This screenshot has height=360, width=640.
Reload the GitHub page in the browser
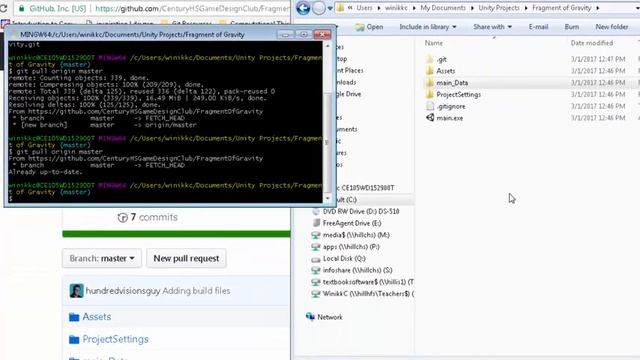pos(3,8)
